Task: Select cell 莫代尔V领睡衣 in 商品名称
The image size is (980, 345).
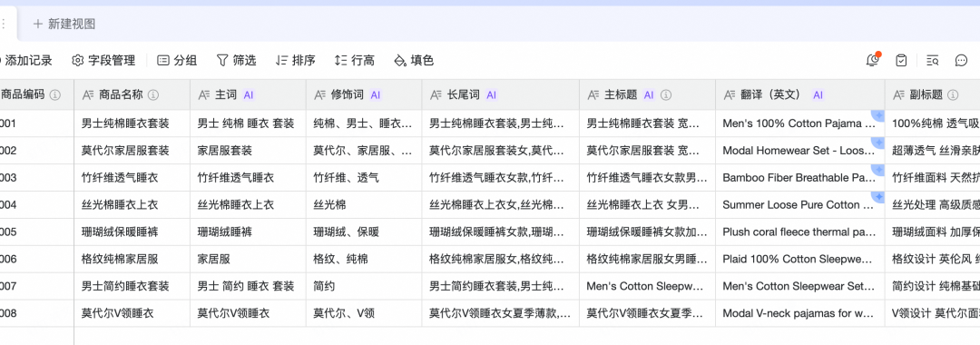Action: [x=132, y=313]
